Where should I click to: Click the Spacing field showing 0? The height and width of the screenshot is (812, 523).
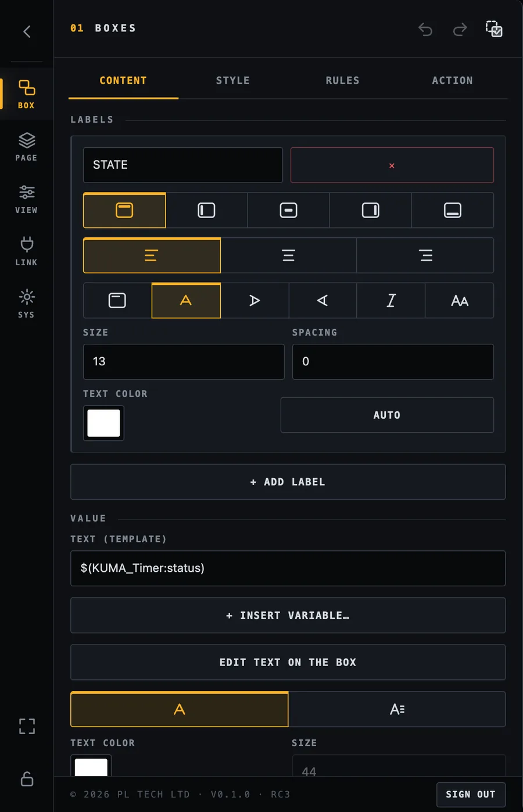coord(393,361)
